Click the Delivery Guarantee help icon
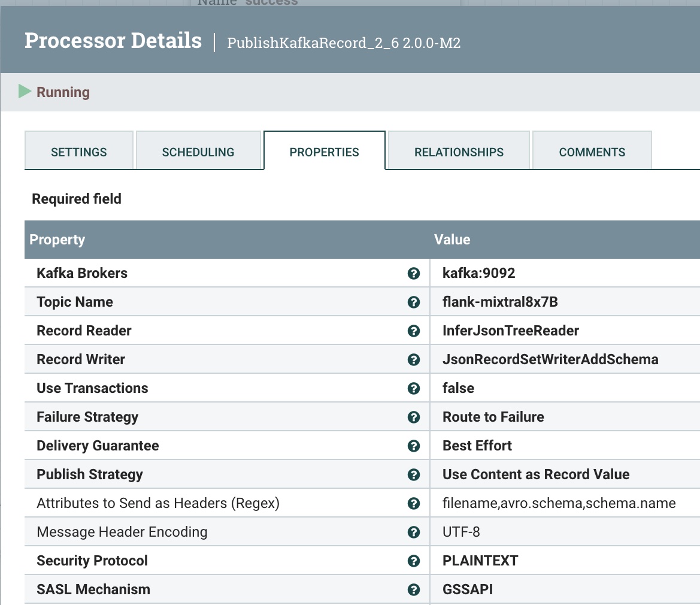This screenshot has width=700, height=605. click(413, 446)
